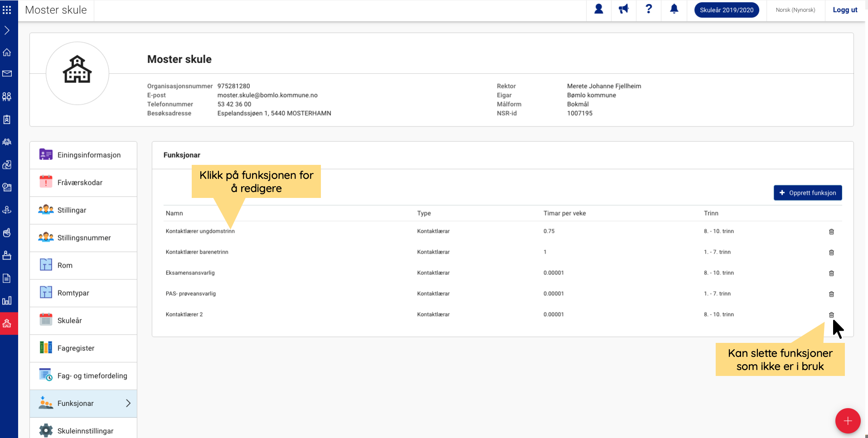Open document icon in left rail

tap(7, 278)
